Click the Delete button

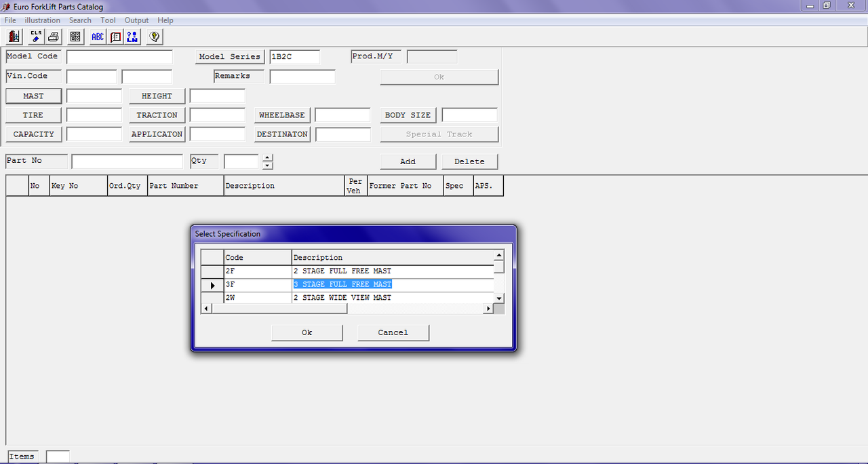[469, 161]
